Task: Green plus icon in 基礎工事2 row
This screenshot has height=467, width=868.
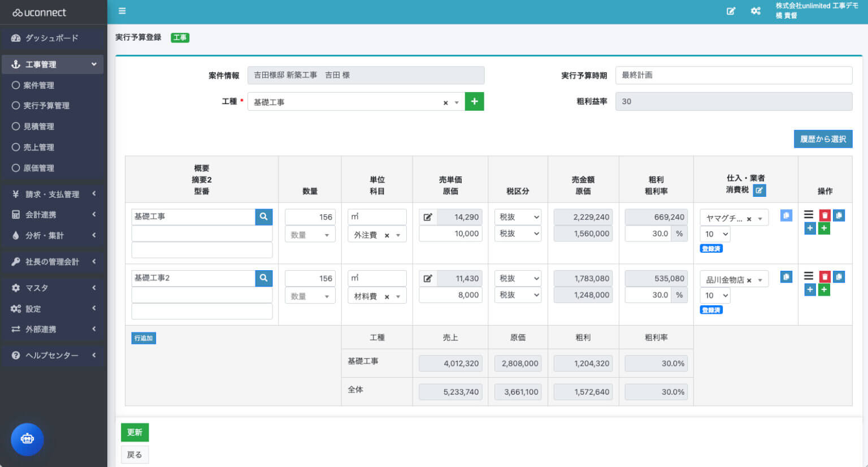Action: (824, 290)
